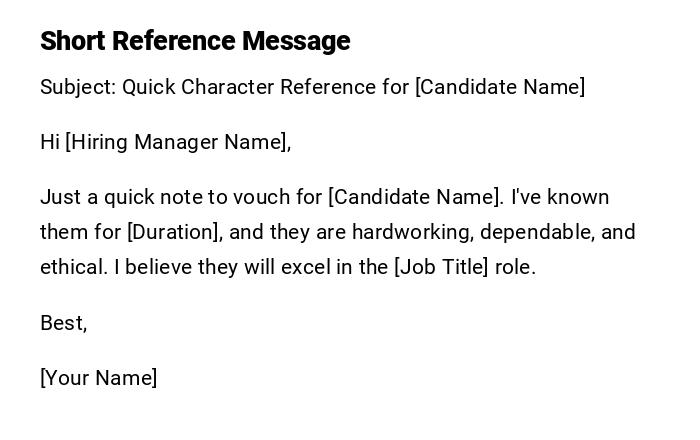Click the Candidate Name placeholder in body paragraph
This screenshot has width=700, height=440.
coord(415,197)
